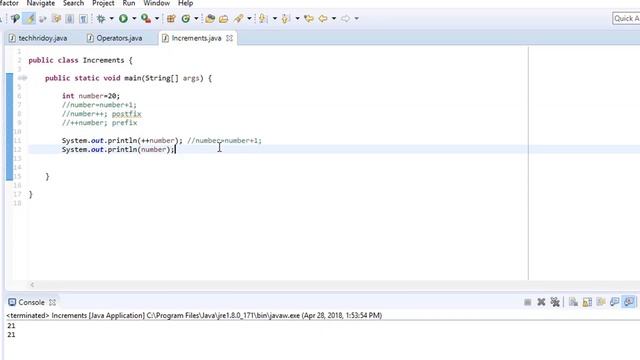Open the New Class dropdown arrow

click(x=196, y=18)
